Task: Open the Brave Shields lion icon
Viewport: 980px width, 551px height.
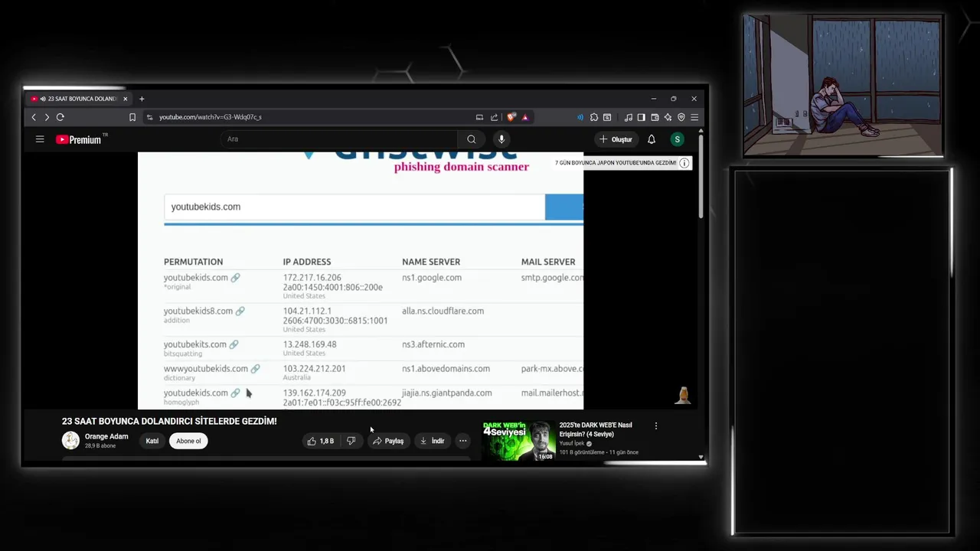Action: 511,117
